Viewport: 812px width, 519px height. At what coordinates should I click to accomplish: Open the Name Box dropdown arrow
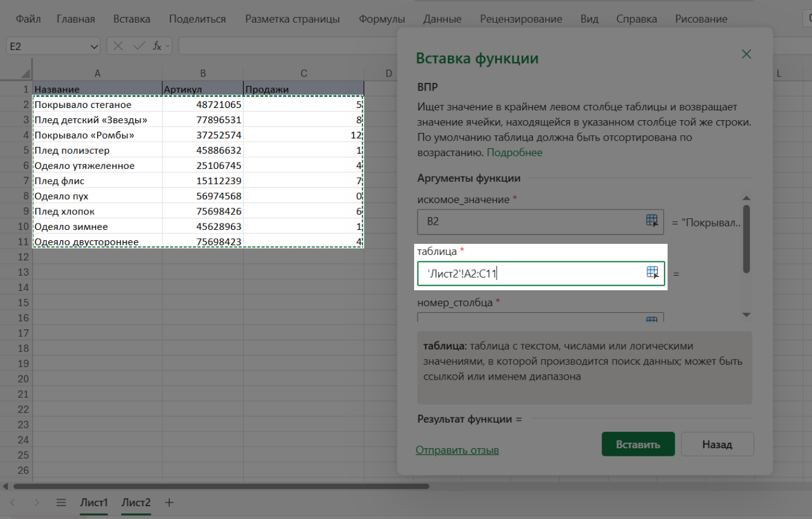pyautogui.click(x=93, y=45)
